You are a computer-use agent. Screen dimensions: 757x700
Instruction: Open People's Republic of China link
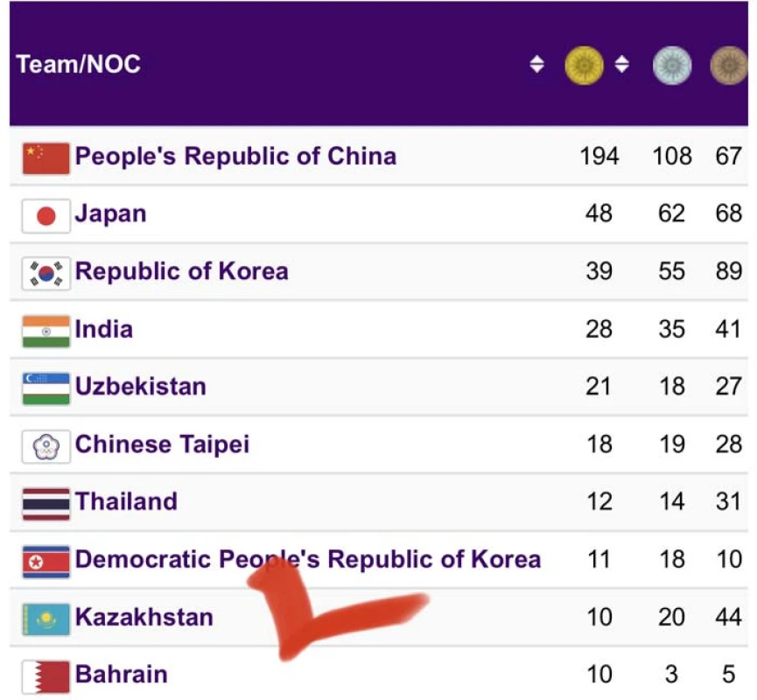coord(235,157)
